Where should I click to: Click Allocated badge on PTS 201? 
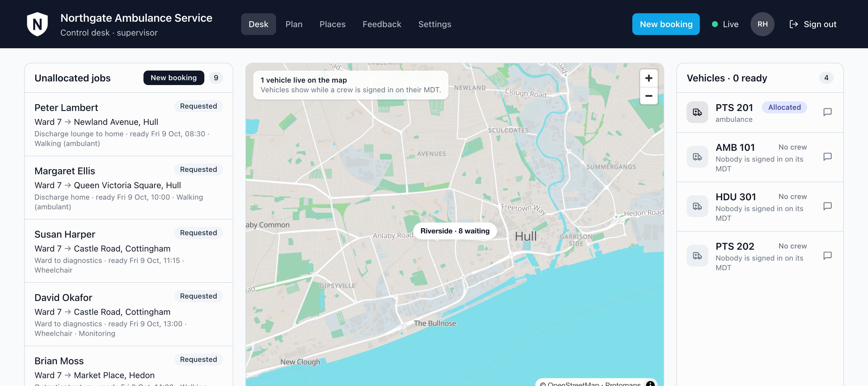point(784,107)
